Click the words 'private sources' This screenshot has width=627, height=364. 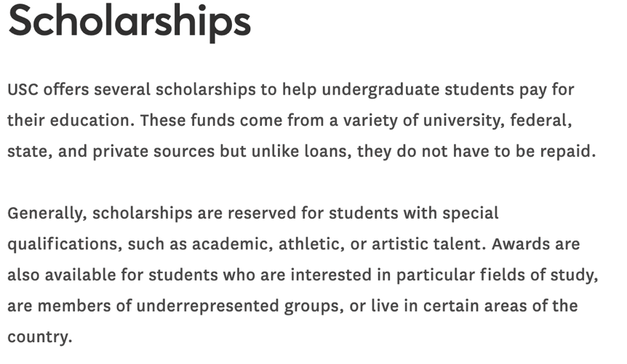coord(153,152)
